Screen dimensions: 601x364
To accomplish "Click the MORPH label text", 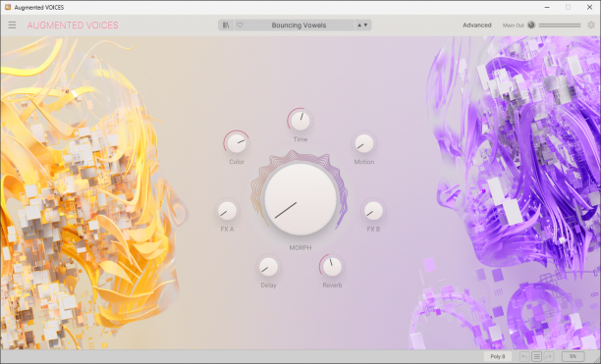I will 300,247.
